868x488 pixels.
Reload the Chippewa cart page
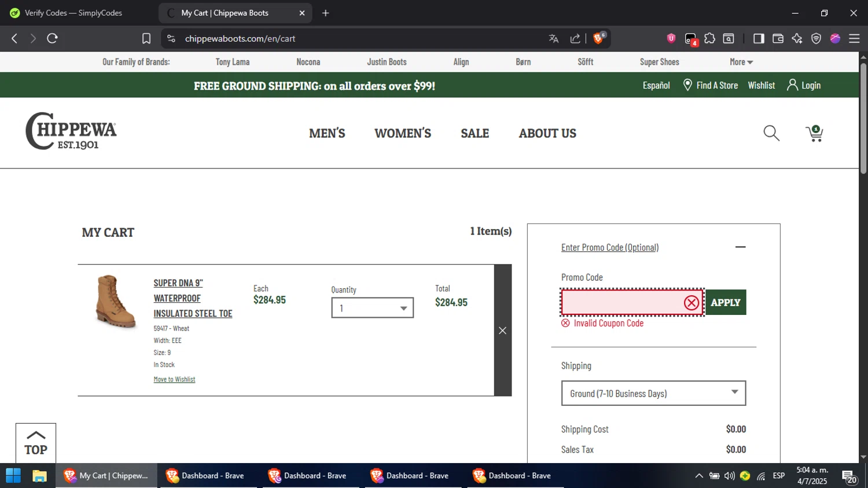click(52, 38)
